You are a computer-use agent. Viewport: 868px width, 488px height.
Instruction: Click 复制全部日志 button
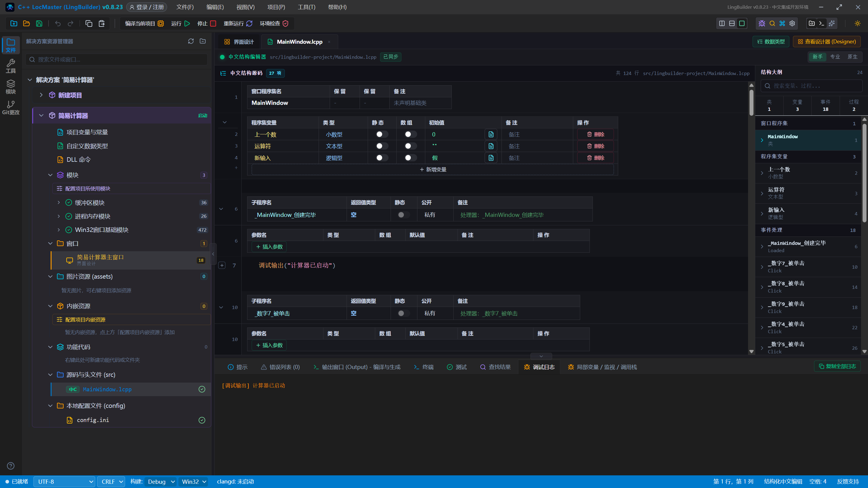pyautogui.click(x=837, y=366)
